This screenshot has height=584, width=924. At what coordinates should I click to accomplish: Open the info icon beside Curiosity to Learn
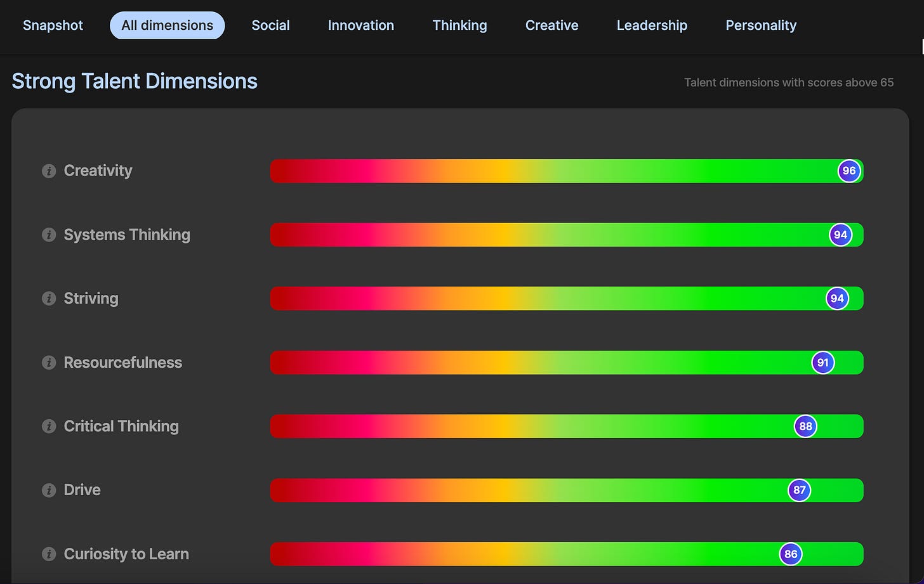click(x=49, y=554)
